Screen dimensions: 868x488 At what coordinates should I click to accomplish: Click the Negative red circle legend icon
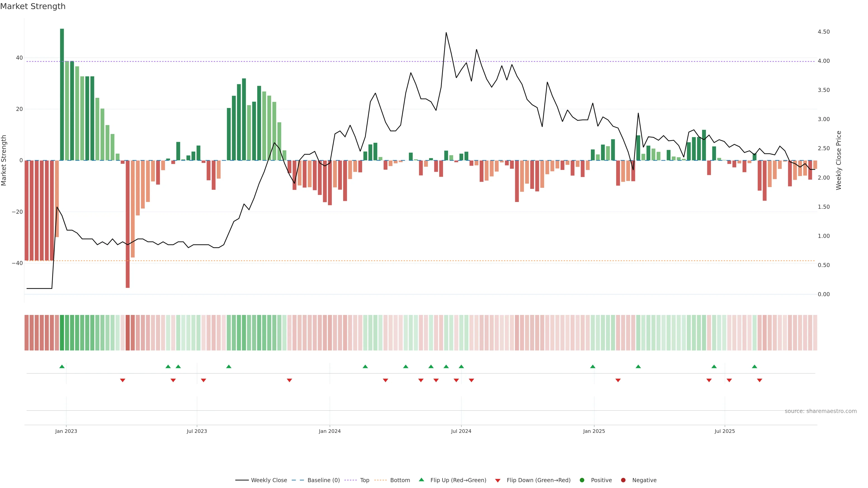pos(623,480)
